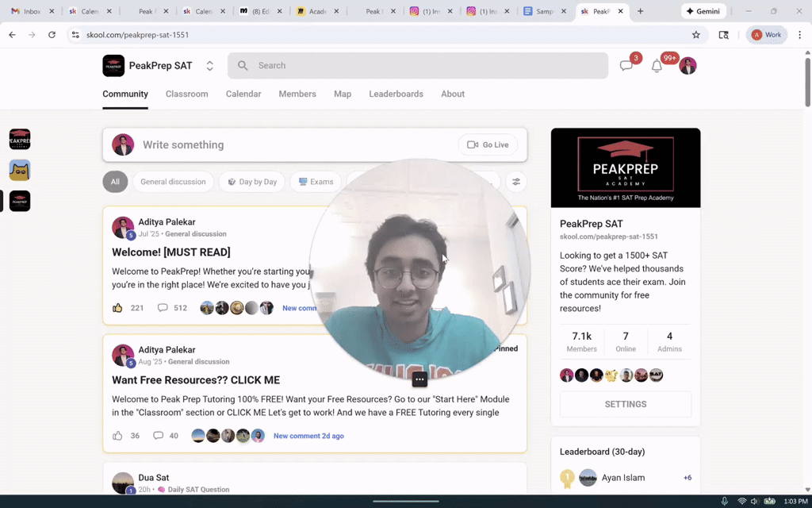
Task: Open the notifications bell icon
Action: pyautogui.click(x=657, y=66)
